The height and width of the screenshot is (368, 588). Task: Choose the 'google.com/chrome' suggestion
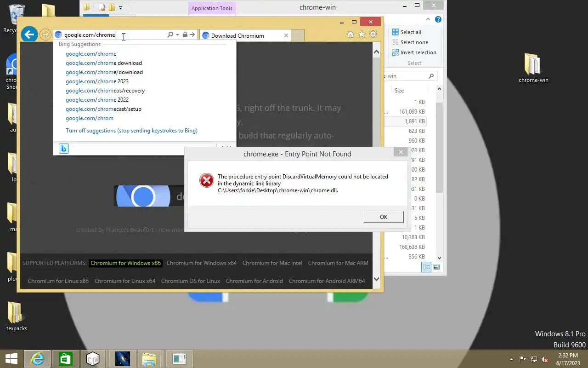click(x=91, y=54)
